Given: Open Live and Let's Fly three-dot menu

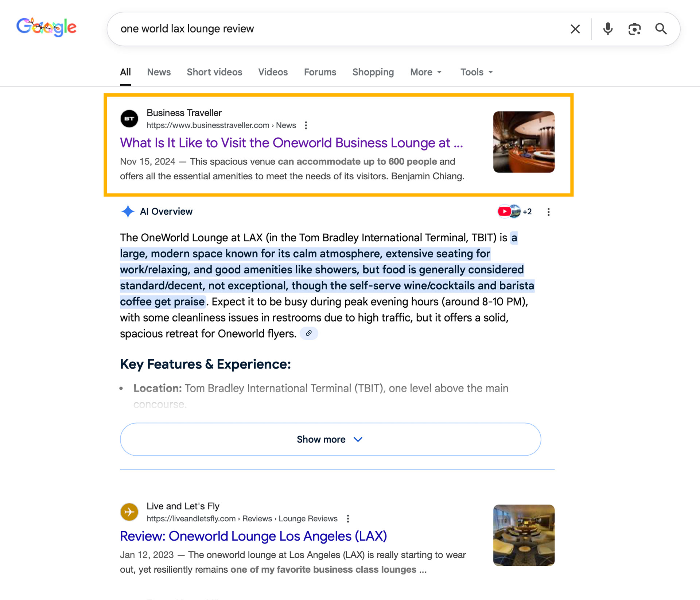Looking at the screenshot, I should [348, 518].
